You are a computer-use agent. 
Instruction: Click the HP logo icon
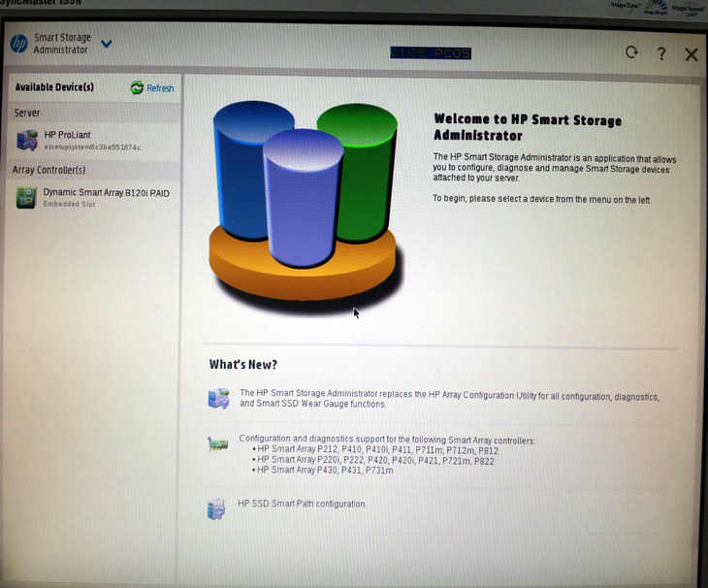pyautogui.click(x=19, y=44)
